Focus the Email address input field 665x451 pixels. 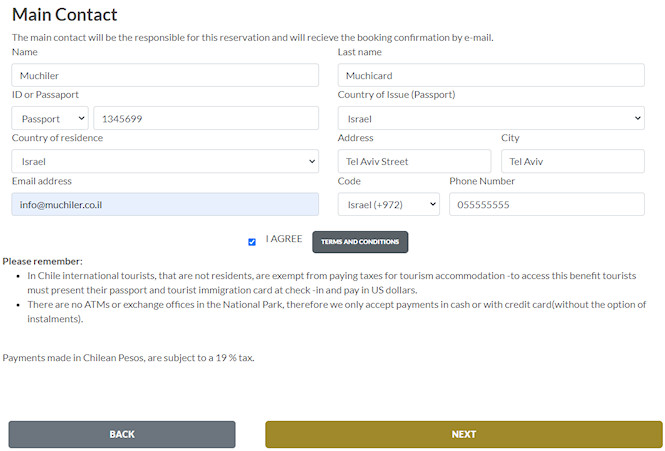coord(165,204)
